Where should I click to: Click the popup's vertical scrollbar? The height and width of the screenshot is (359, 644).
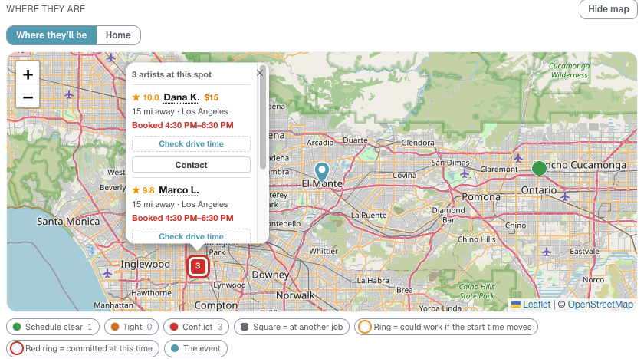click(x=263, y=117)
